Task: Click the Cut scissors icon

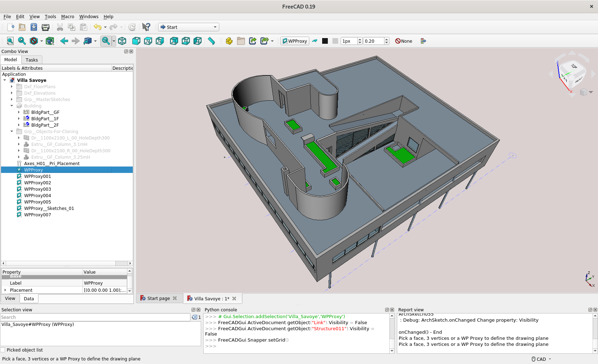Action: coord(60,27)
